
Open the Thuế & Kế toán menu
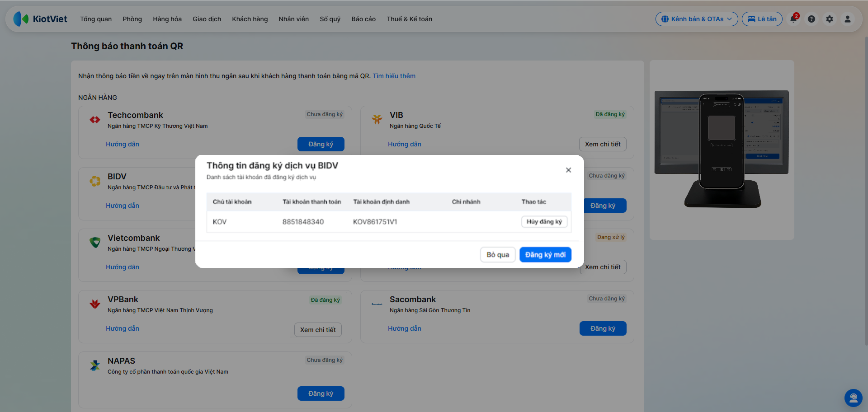[x=410, y=19]
